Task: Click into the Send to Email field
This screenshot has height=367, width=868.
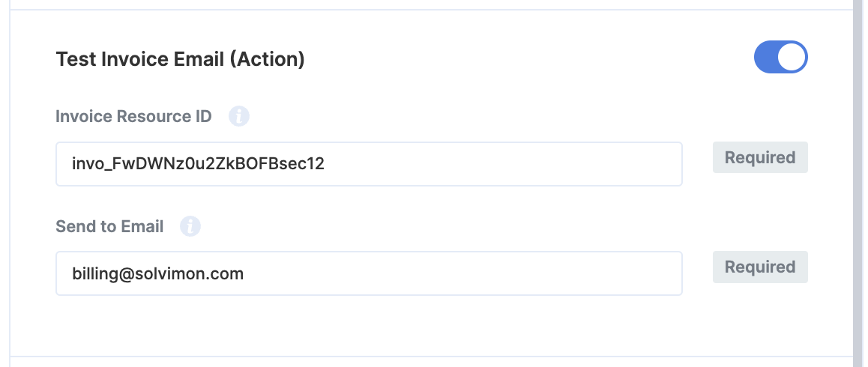Action: point(369,273)
